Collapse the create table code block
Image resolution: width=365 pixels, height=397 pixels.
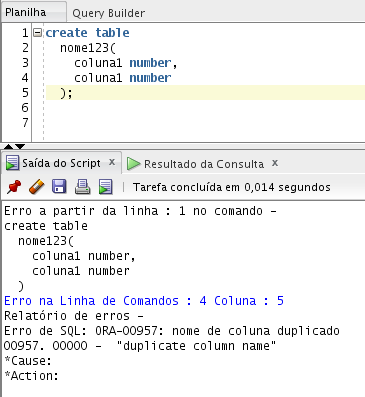[x=38, y=33]
